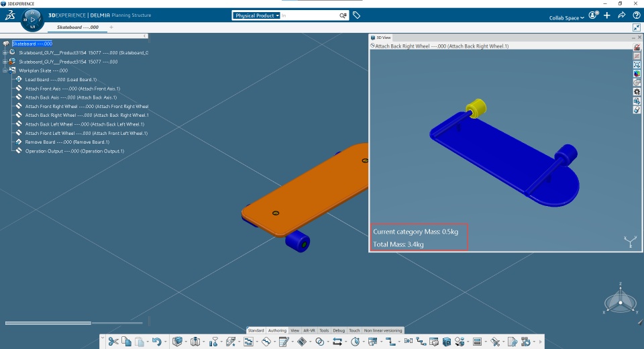Viewport: 644px width, 349px height.
Task: Switch to the AR-VR toolbar tab
Action: [x=309, y=330]
